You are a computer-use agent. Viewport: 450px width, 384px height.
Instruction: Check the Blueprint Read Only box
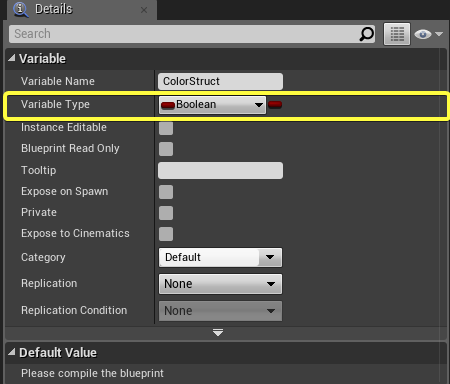(166, 149)
